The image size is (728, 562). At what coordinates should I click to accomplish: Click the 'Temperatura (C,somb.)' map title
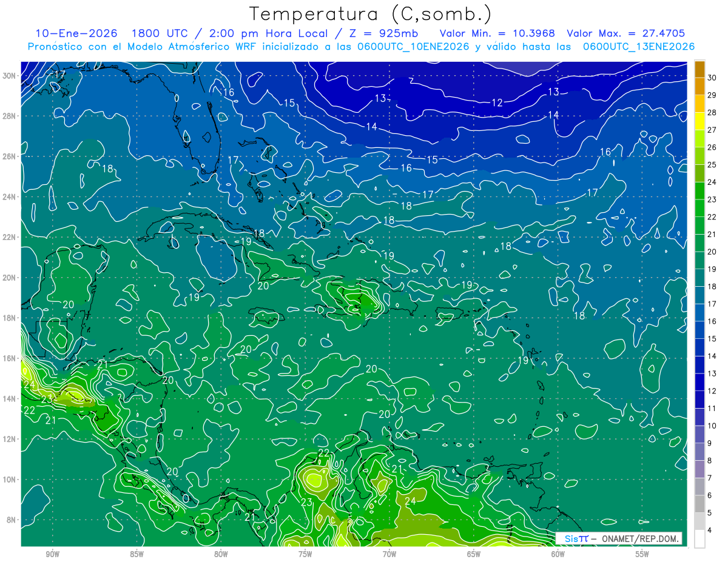point(371,14)
